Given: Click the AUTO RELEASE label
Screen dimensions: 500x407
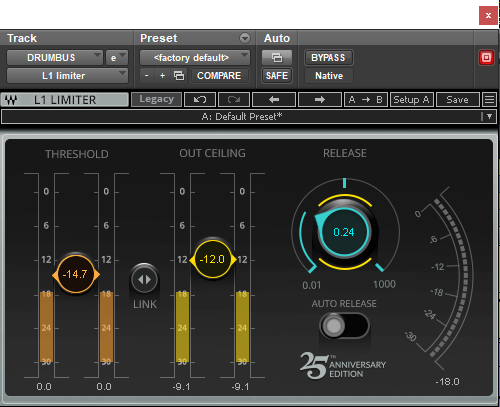Looking at the screenshot, I should coord(344,304).
